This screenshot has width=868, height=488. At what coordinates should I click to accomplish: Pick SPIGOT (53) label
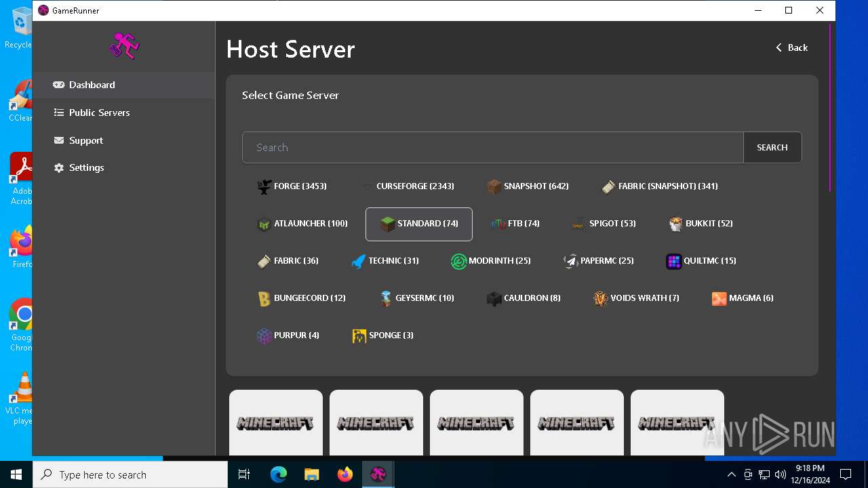pos(613,223)
